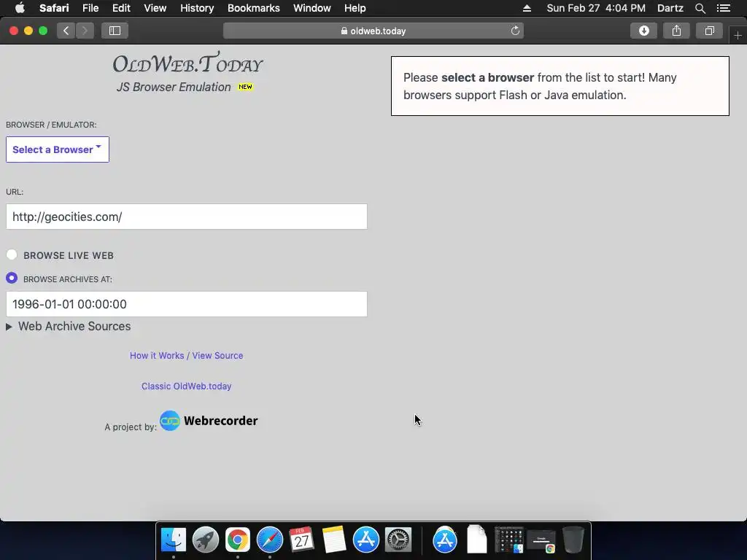747x560 pixels.
Task: Click Safari compass icon in Dock
Action: click(270, 540)
